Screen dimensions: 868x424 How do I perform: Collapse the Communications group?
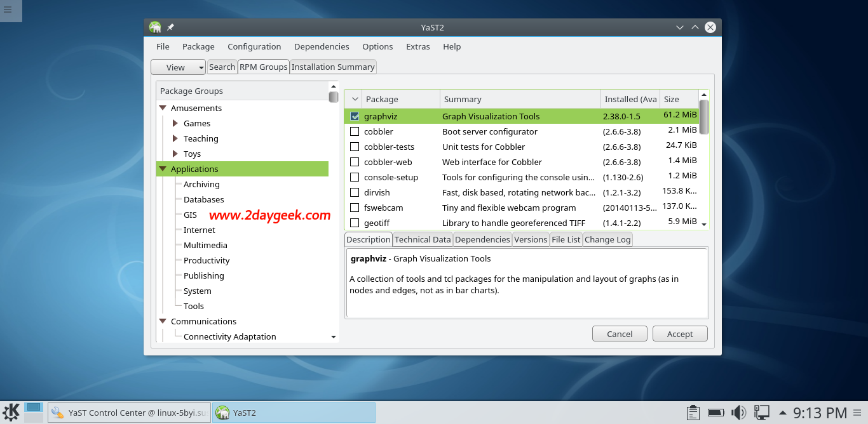163,321
